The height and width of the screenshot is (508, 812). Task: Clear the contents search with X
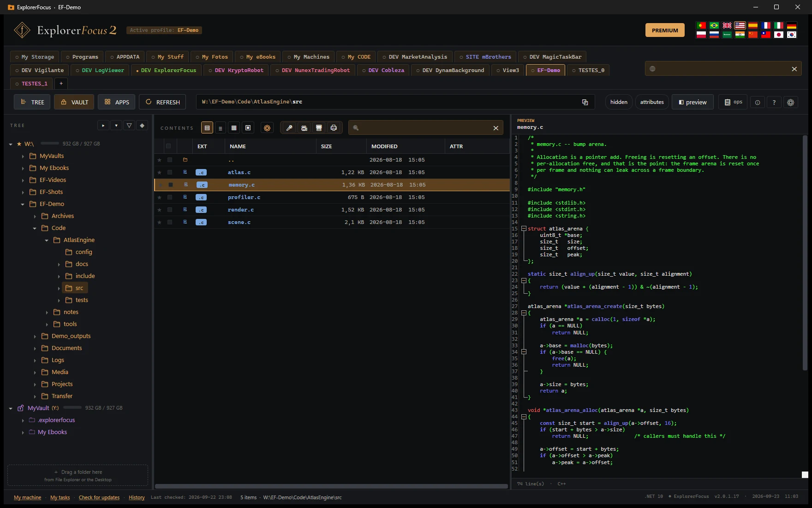pyautogui.click(x=496, y=128)
